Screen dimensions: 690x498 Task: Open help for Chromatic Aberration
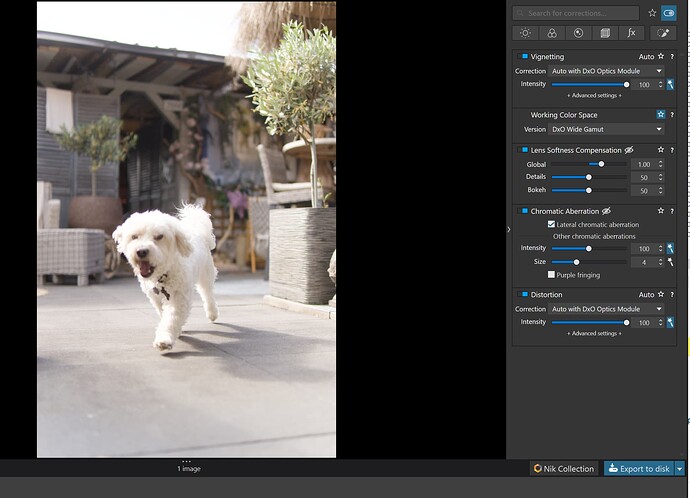pyautogui.click(x=672, y=211)
